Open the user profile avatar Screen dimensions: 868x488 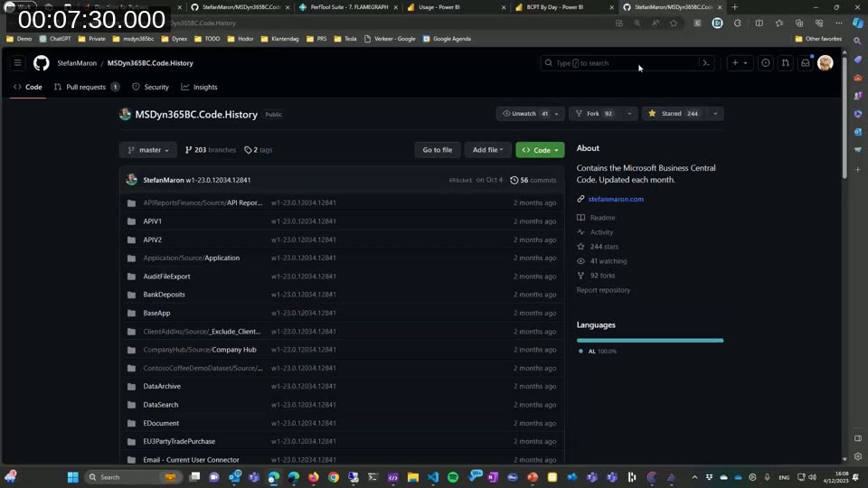(x=826, y=63)
